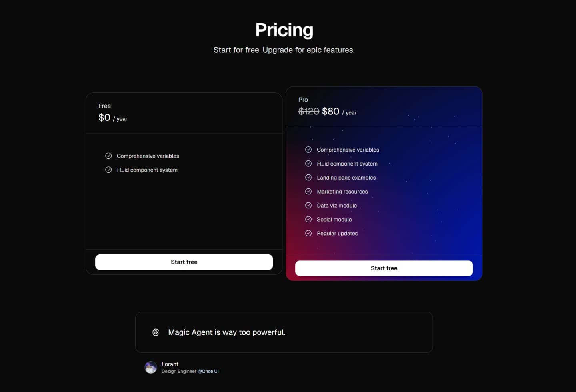
Task: Click check icon beside Pro Fluid component system
Action: pyautogui.click(x=308, y=164)
